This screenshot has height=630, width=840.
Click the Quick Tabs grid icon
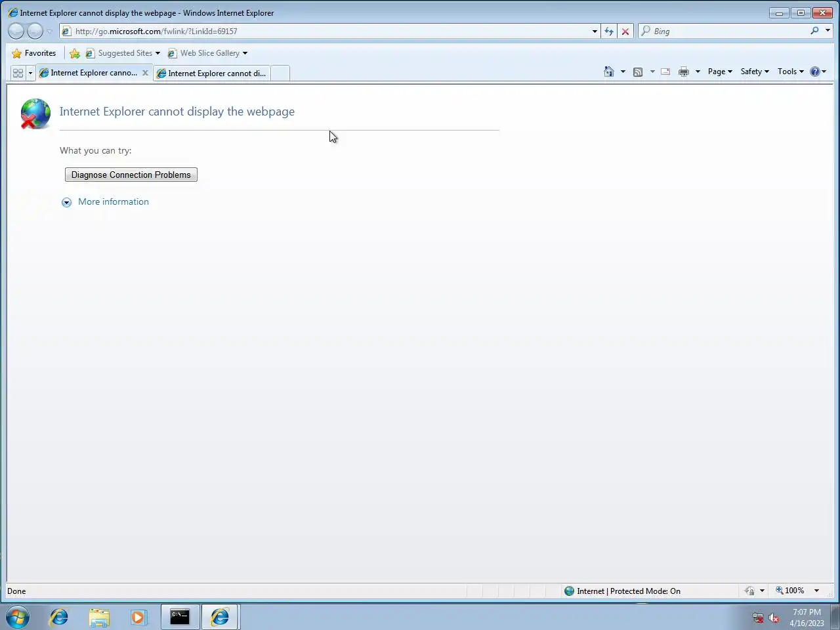point(18,73)
